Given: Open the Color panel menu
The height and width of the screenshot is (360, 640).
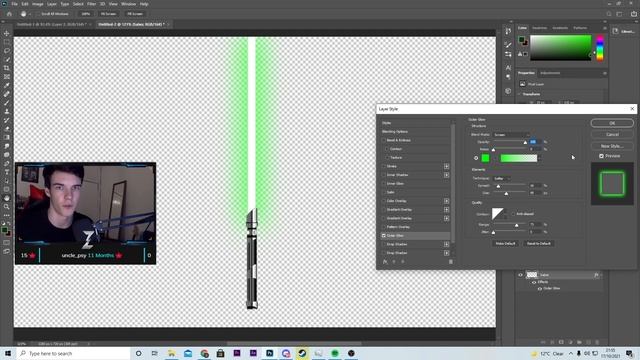Looking at the screenshot, I should [x=604, y=28].
